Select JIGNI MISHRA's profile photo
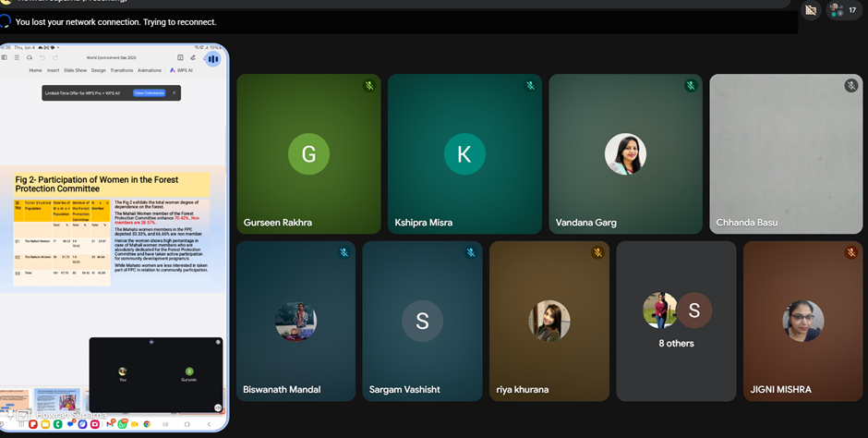The width and height of the screenshot is (868, 438). point(802,322)
